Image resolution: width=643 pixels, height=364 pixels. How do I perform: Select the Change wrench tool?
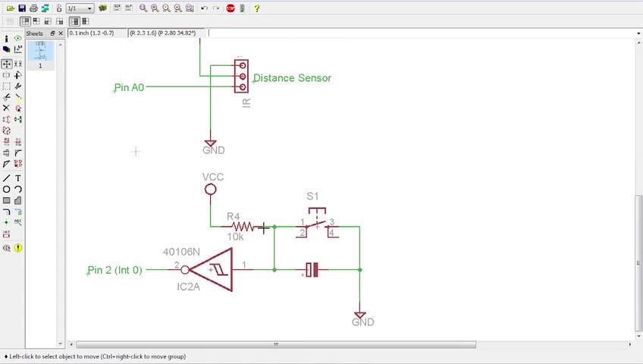coord(18,86)
